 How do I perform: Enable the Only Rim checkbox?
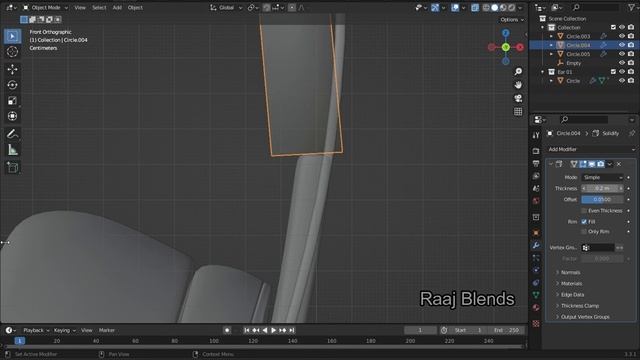(584, 231)
